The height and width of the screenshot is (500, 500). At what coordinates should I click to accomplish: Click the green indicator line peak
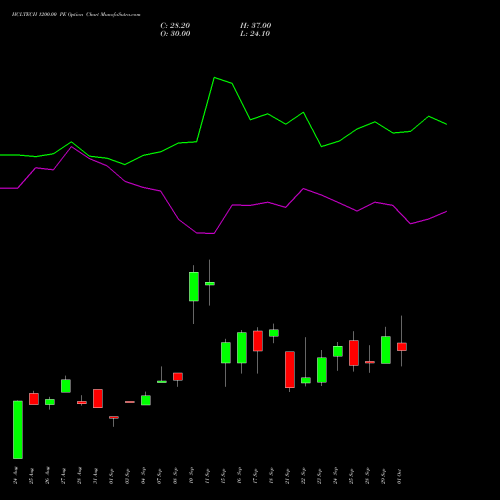coord(215,78)
